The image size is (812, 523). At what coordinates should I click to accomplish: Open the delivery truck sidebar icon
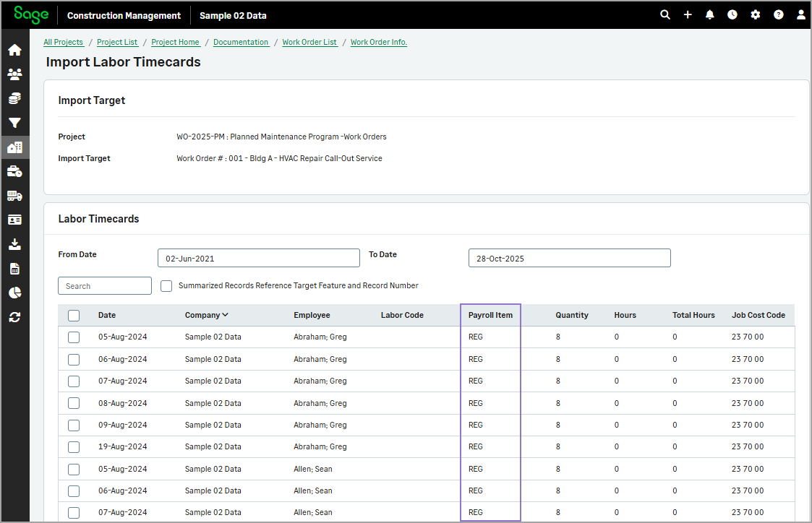14,196
